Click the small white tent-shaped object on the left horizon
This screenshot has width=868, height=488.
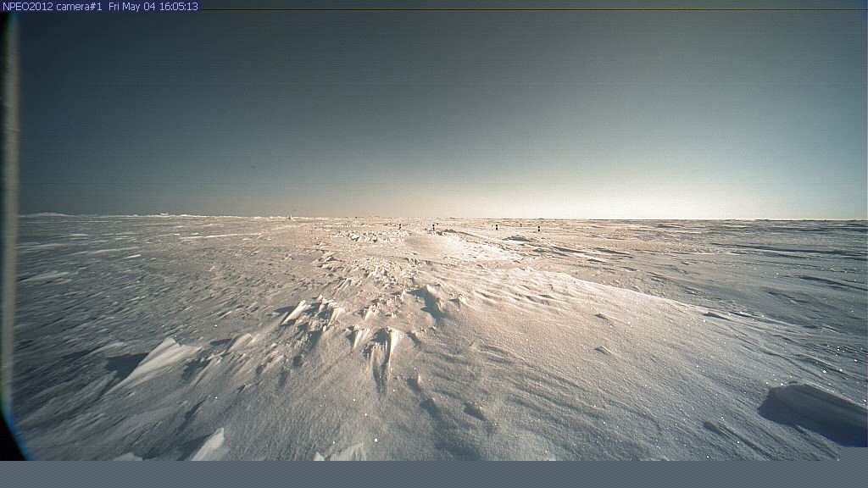[x=291, y=217]
